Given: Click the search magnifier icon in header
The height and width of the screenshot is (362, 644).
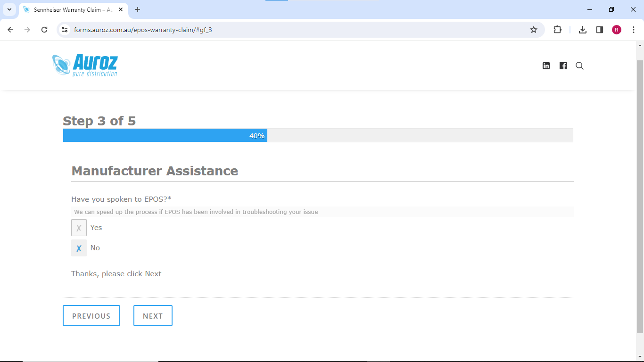Looking at the screenshot, I should coord(580,66).
